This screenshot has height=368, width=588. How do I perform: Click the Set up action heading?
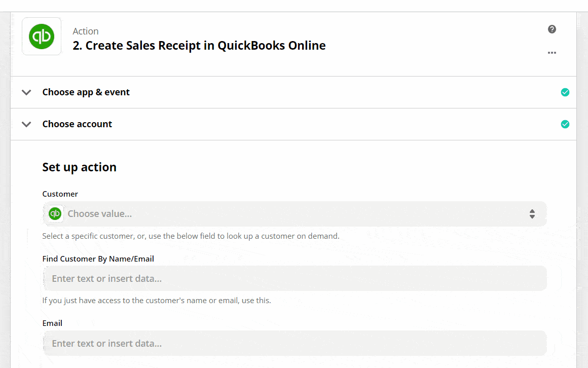tap(80, 167)
